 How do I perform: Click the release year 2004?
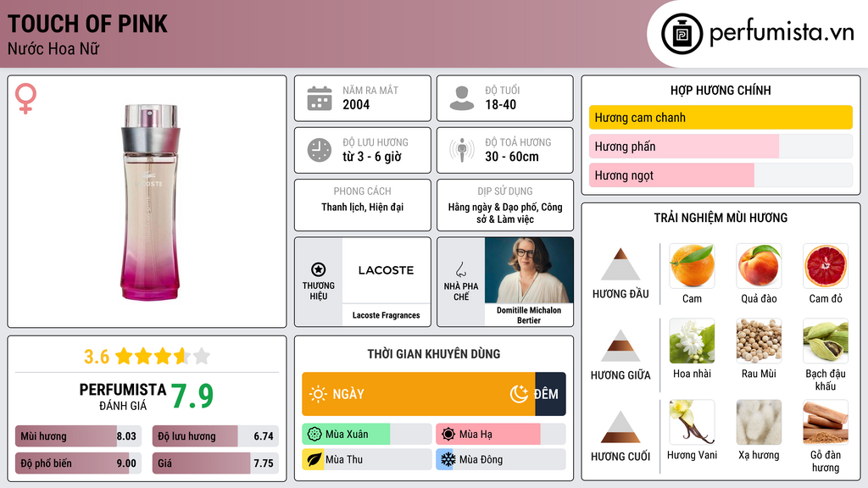pyautogui.click(x=356, y=104)
